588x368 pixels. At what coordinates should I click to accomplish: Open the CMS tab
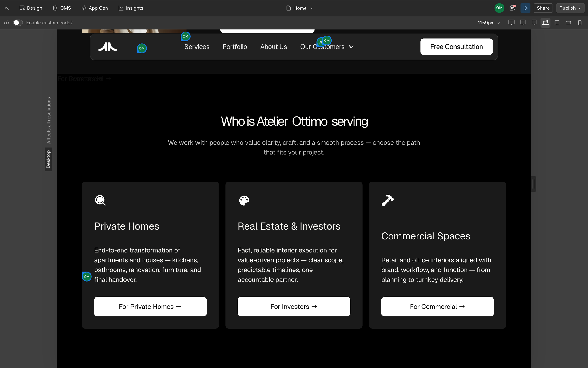[62, 8]
